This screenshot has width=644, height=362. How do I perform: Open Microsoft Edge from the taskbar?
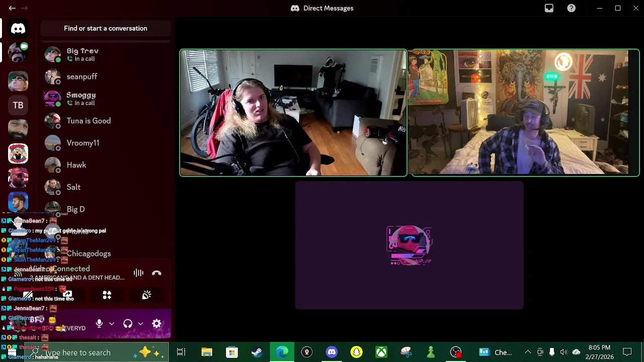[x=282, y=352]
